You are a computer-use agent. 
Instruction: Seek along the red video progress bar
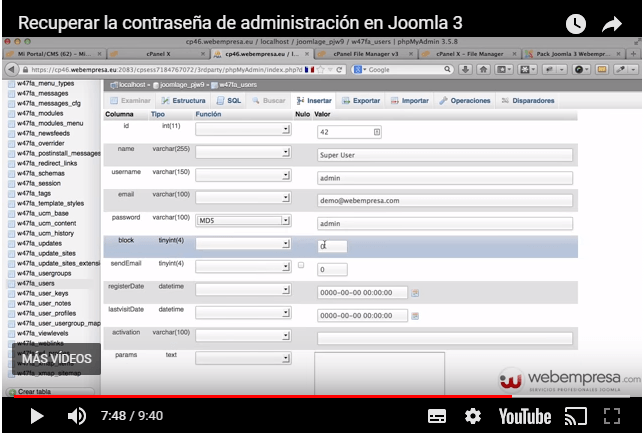click(x=263, y=396)
